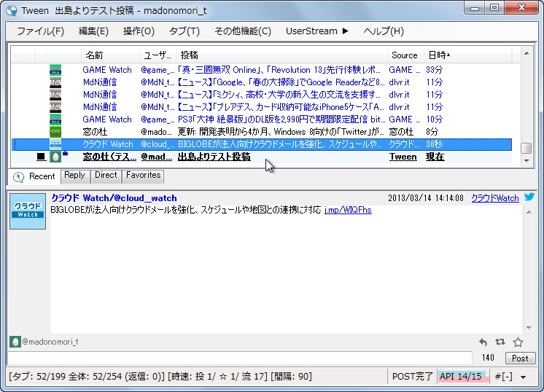The width and height of the screenshot is (544, 392).
Task: Open the 操作(O) menu
Action: coord(139,31)
